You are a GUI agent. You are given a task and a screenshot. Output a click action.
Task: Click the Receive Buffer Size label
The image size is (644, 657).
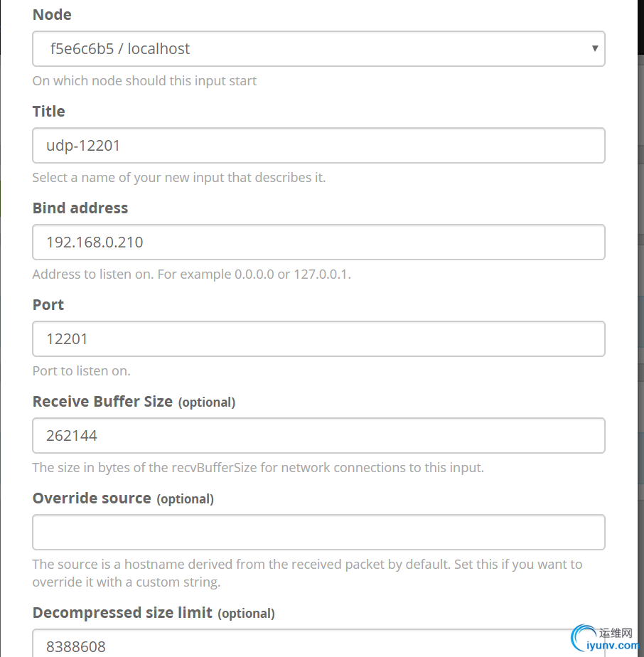tap(134, 402)
